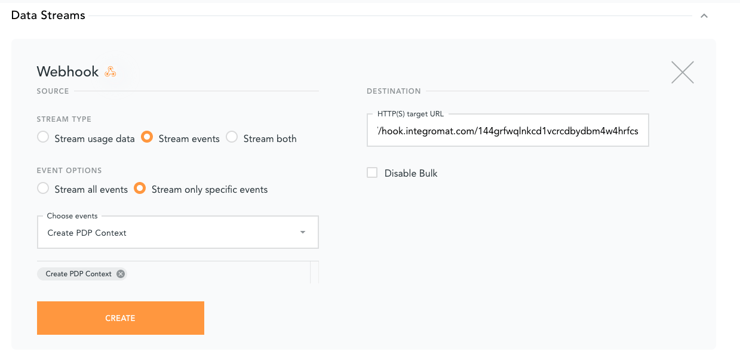
Task: Focus the HTTP(S) target URL field
Action: pos(508,130)
